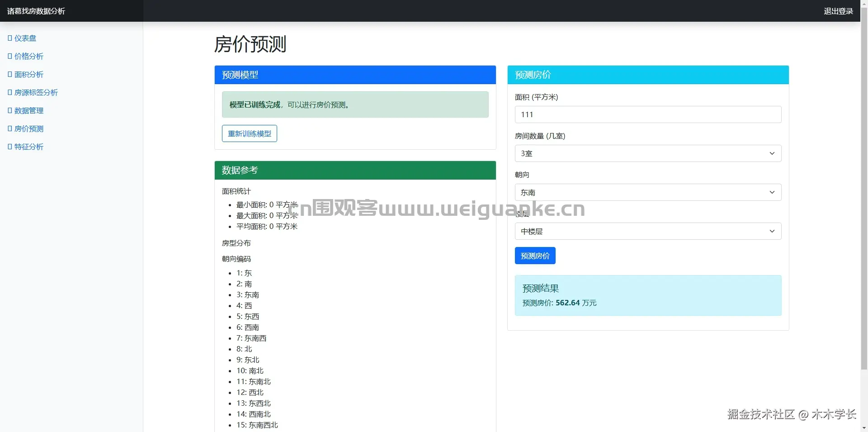Click list entry 2: 南

click(x=244, y=284)
